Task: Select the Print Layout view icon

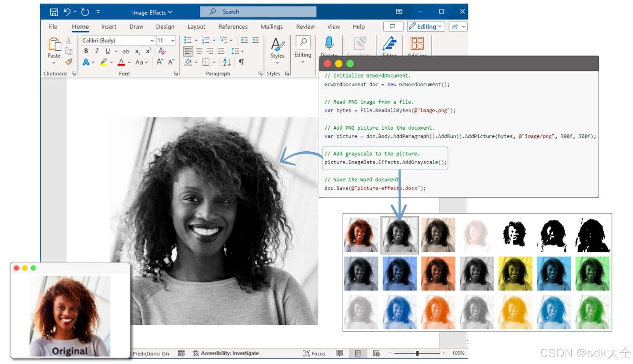Action: [x=357, y=353]
